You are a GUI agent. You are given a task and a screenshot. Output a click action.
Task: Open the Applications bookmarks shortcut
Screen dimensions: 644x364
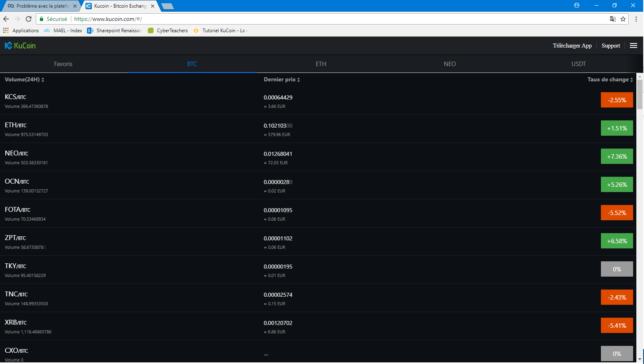(21, 31)
